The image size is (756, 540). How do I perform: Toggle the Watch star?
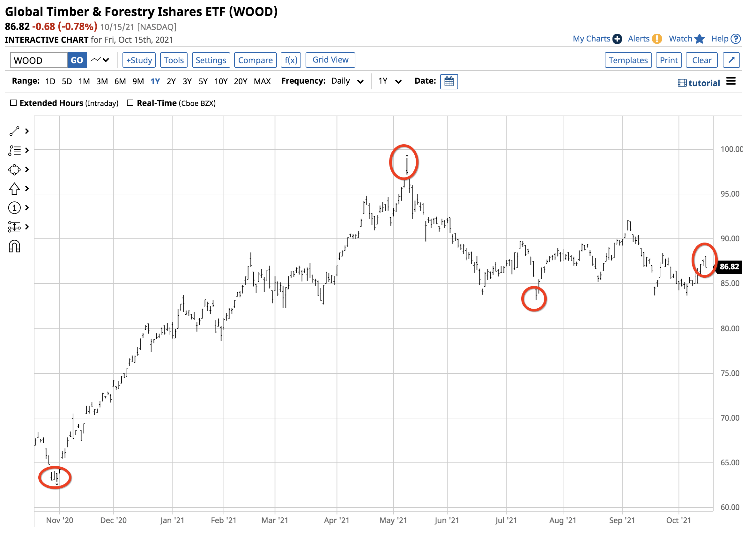click(x=699, y=39)
